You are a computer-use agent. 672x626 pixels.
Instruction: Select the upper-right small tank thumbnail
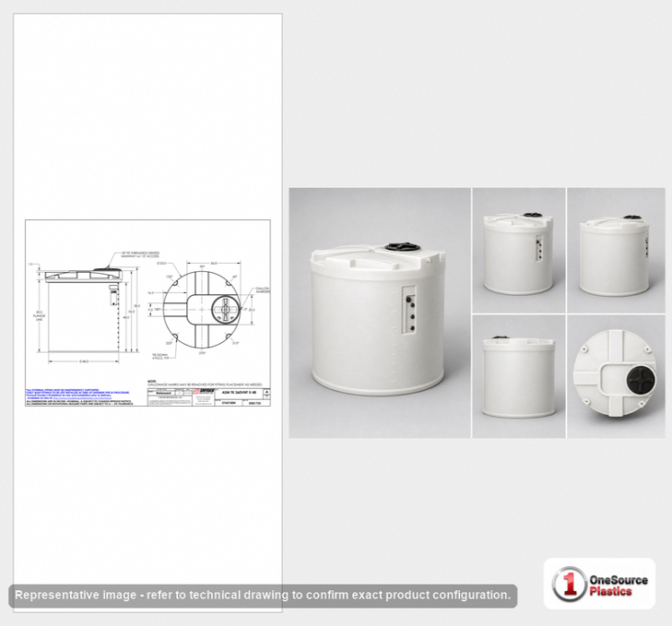coord(617,250)
